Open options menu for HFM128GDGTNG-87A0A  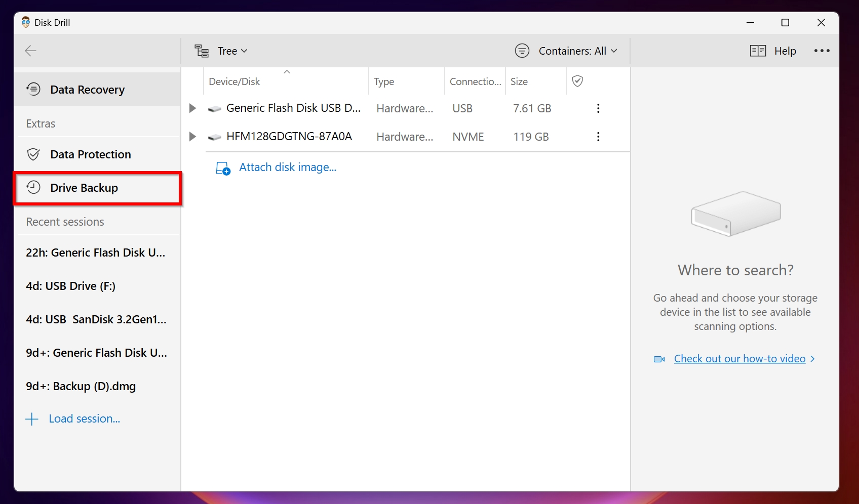(598, 137)
